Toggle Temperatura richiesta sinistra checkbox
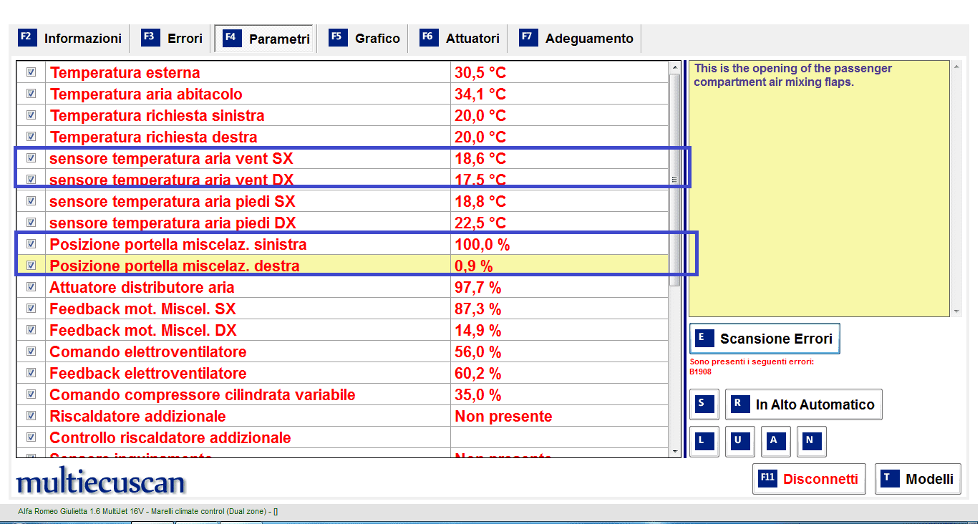The image size is (980, 524). (31, 115)
